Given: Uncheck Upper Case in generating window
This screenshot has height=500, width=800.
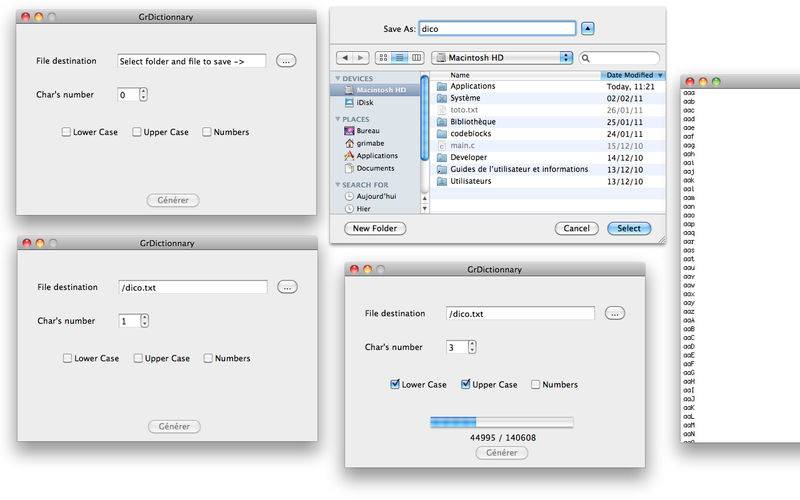Looking at the screenshot, I should [x=465, y=384].
